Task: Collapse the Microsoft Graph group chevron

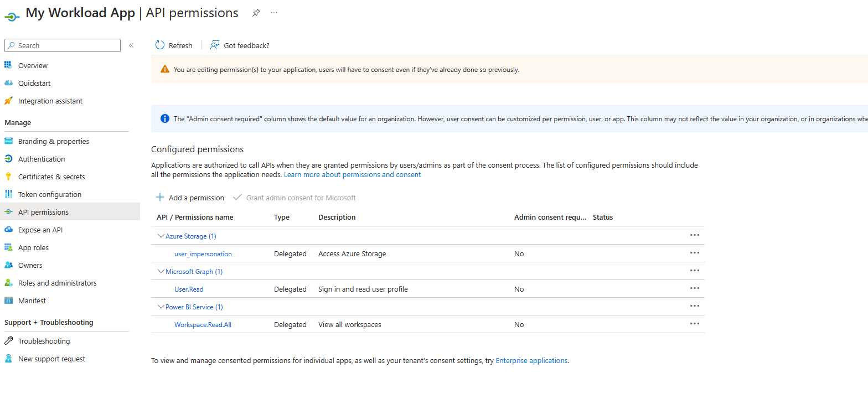Action: [161, 271]
